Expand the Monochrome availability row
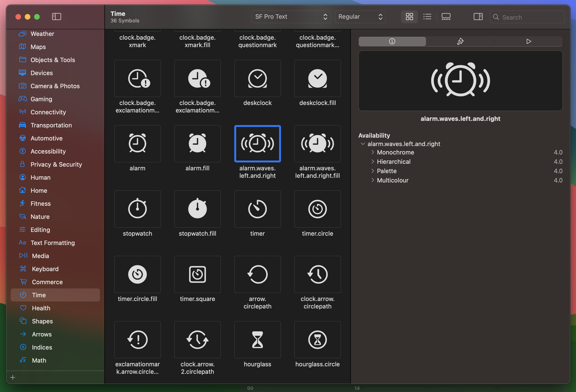The width and height of the screenshot is (576, 392). point(373,152)
